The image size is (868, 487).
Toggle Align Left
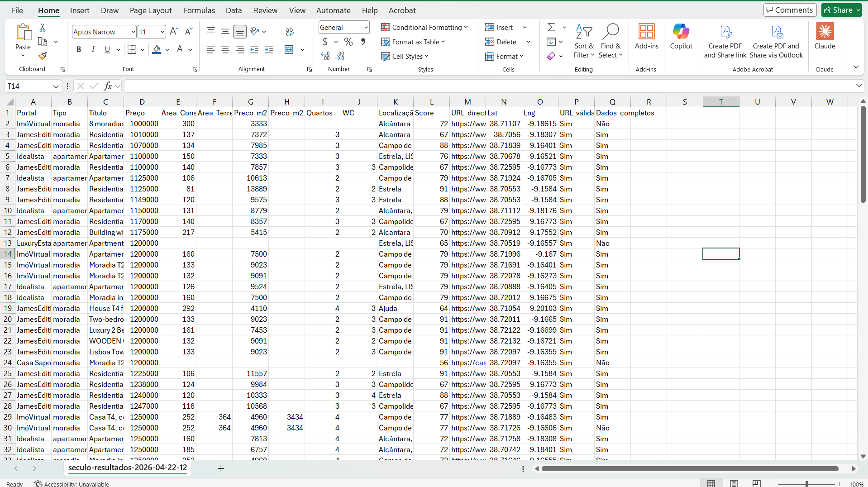coord(211,49)
